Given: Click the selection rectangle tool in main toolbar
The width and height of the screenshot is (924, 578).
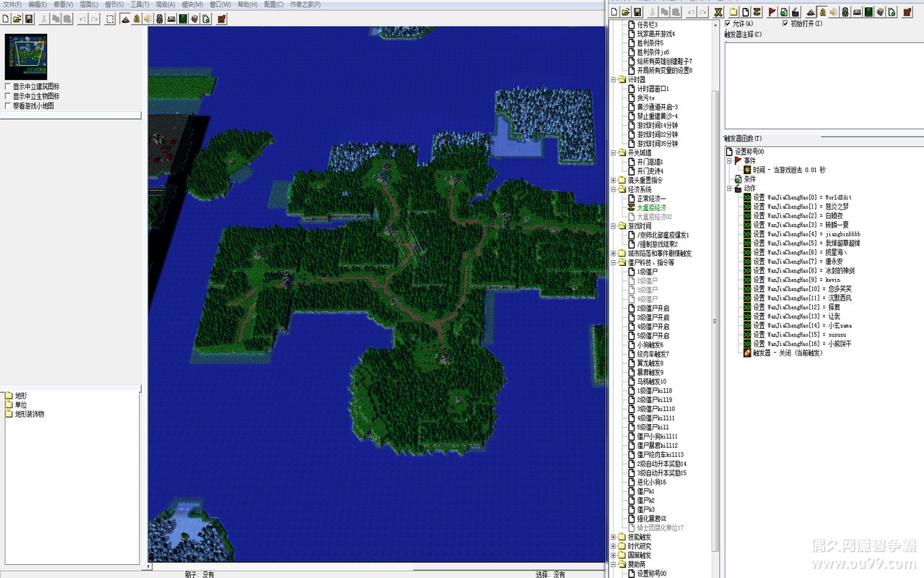Looking at the screenshot, I should [110, 19].
